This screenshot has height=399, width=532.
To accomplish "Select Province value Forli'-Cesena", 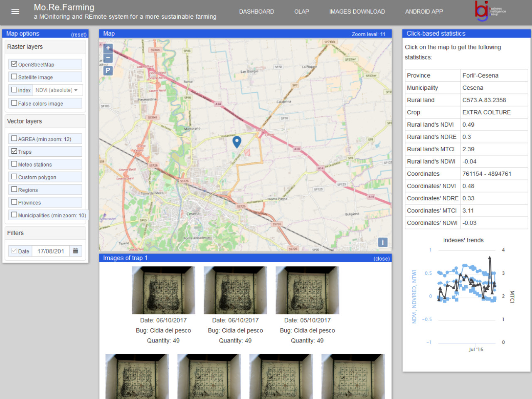I will click(480, 76).
